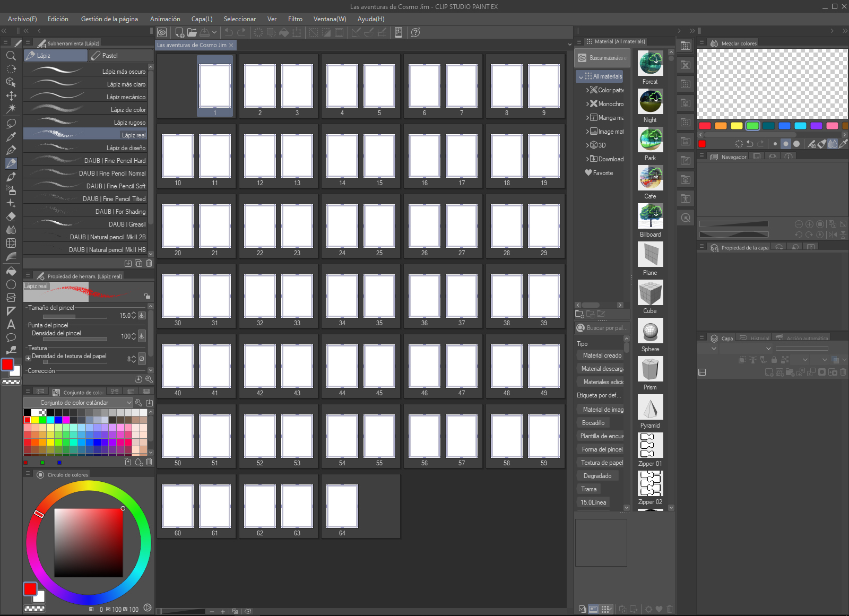Expand the Color pattern material folder
This screenshot has width=849, height=616.
[587, 90]
